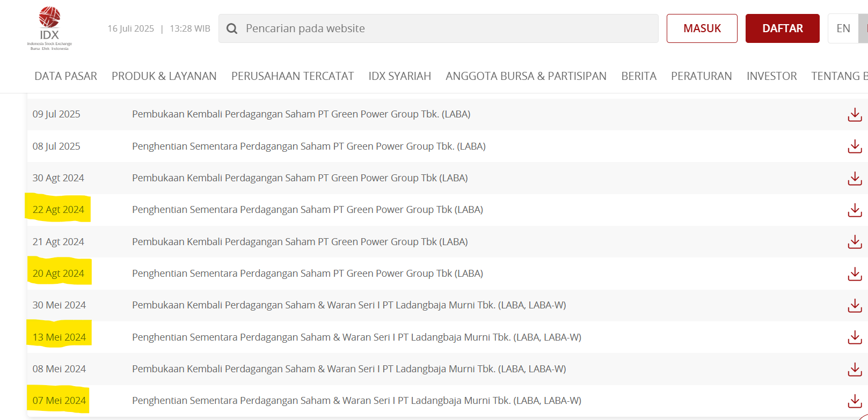Screen dimensions: 868x420
Task: Open the INVESTOR menu
Action: 772,76
